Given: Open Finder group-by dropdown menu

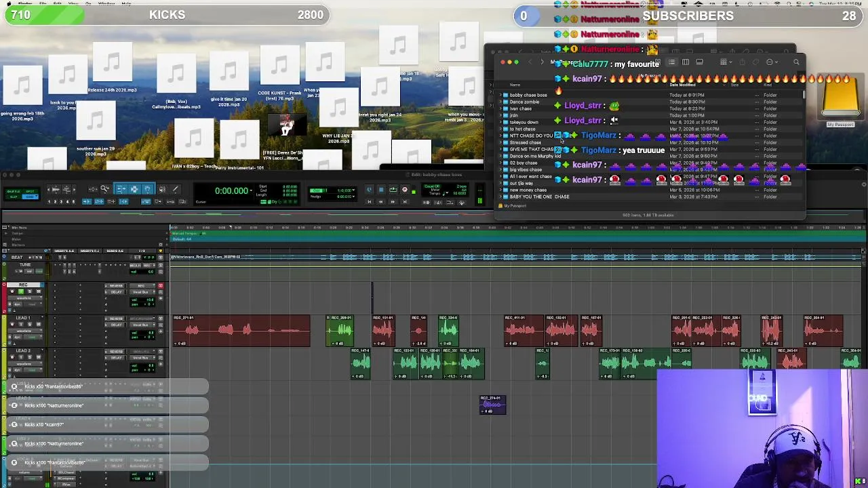Looking at the screenshot, I should pos(726,62).
